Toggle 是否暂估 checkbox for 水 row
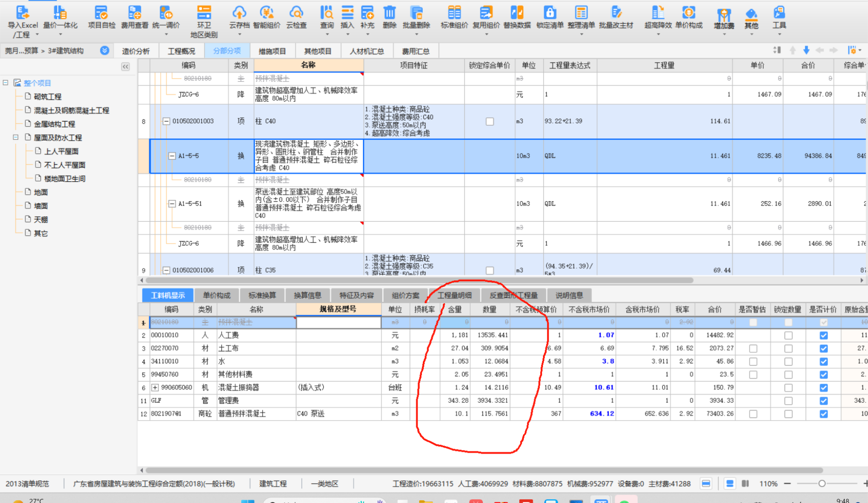 (753, 361)
